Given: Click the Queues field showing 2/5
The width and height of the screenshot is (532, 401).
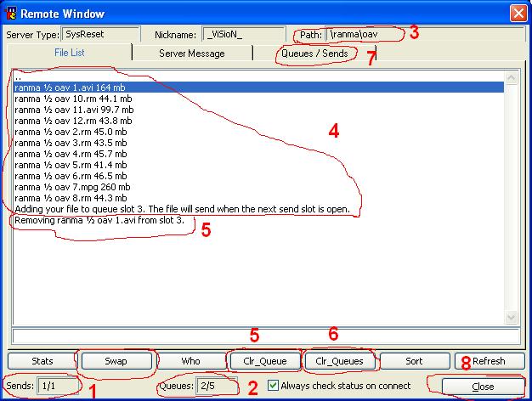Looking at the screenshot, I should tap(216, 386).
